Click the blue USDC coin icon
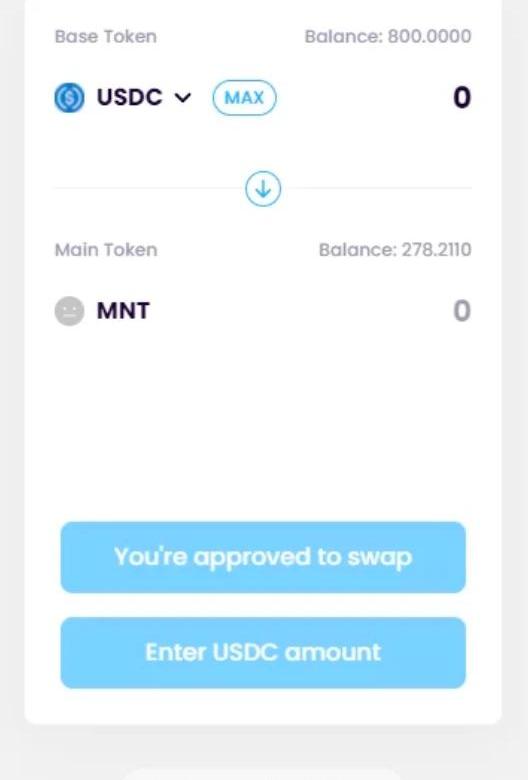The height and width of the screenshot is (780, 528). (x=69, y=98)
